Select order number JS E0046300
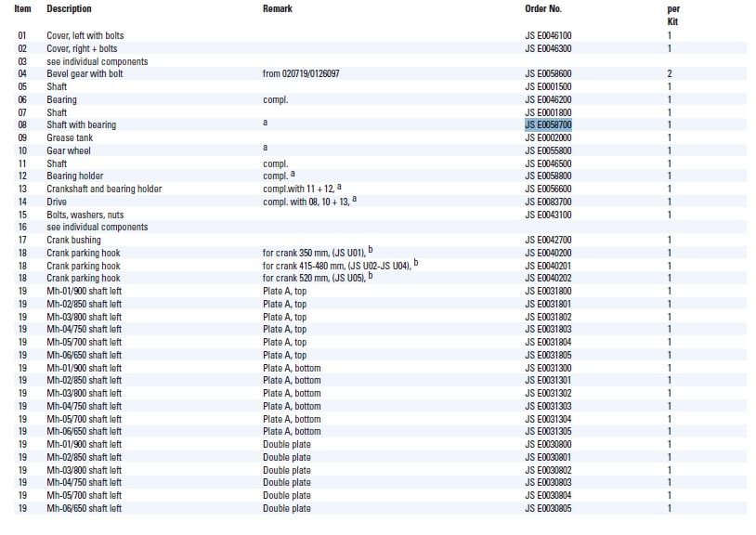 pyautogui.click(x=548, y=48)
